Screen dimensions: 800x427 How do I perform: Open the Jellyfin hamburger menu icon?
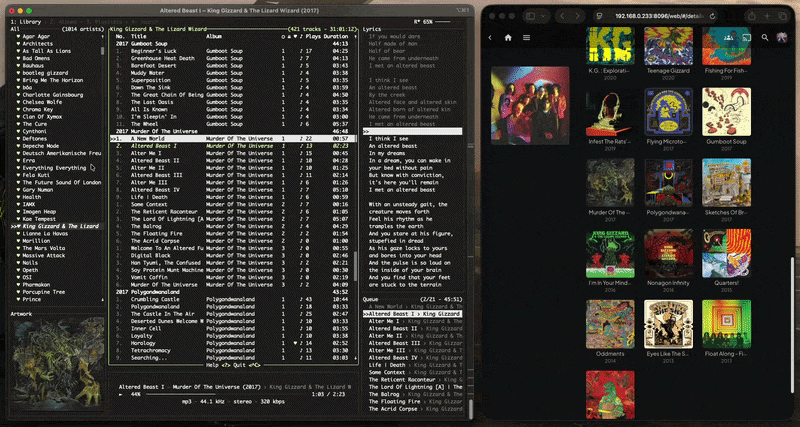(x=527, y=37)
